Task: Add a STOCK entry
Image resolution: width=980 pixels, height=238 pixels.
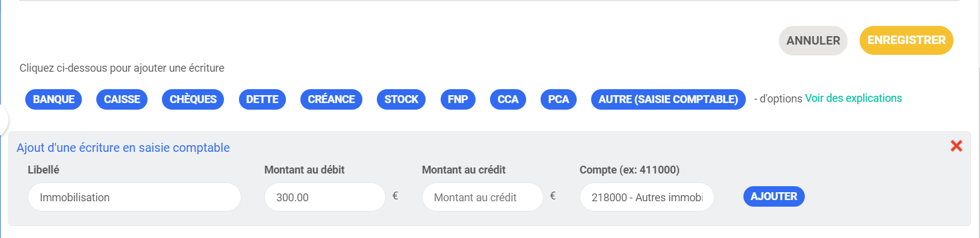Action: coord(401,99)
